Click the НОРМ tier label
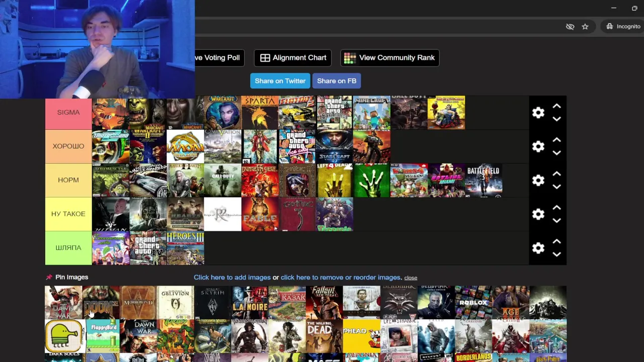This screenshot has width=644, height=362. click(x=68, y=180)
